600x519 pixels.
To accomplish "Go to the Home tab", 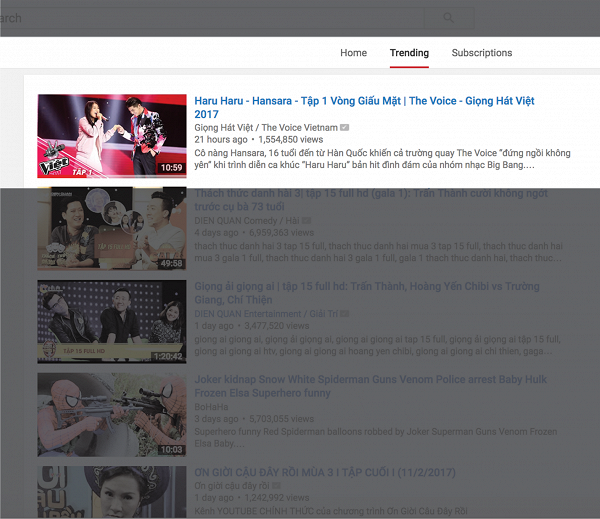I will tap(353, 53).
